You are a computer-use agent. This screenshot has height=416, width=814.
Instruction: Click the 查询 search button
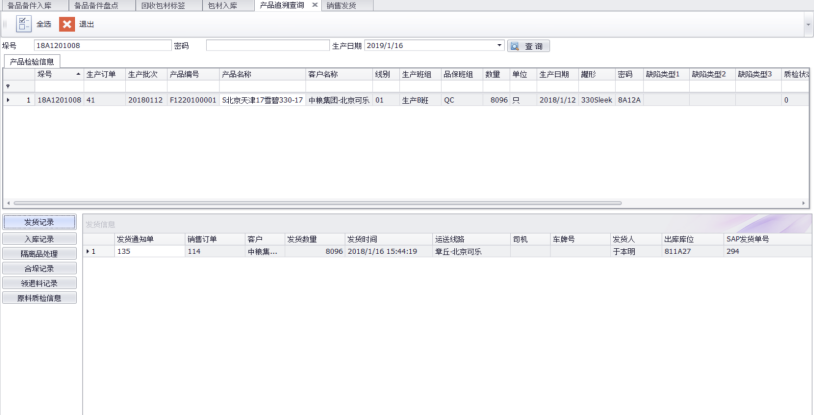529,46
